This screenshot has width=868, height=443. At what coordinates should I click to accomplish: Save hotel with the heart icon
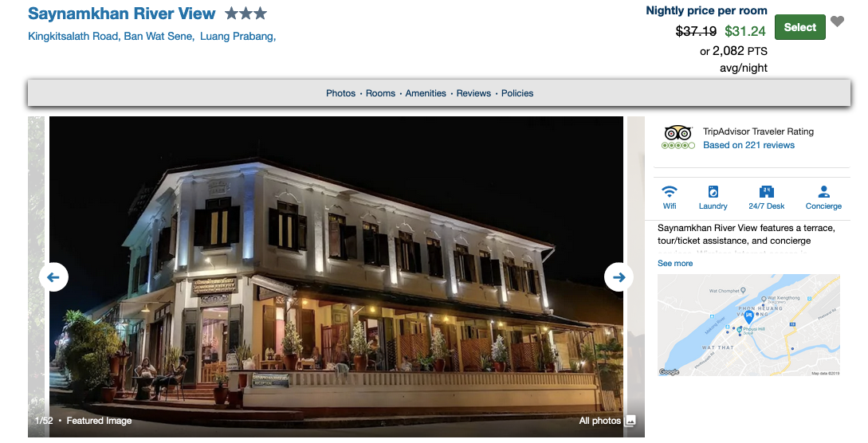(x=837, y=22)
